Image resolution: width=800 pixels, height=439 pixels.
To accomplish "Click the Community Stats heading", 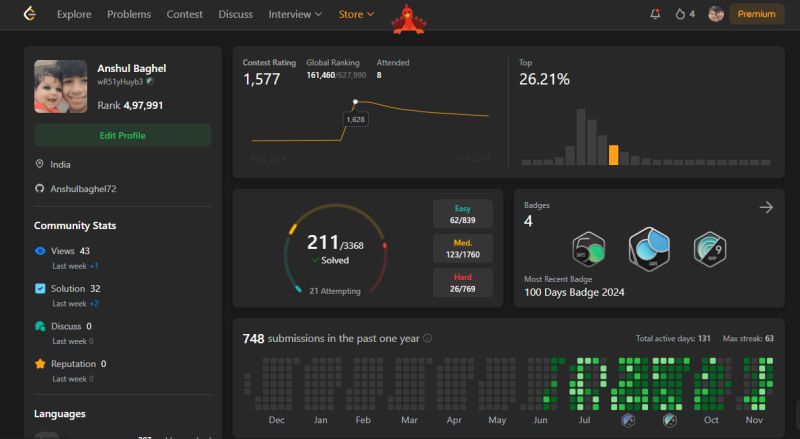I will coord(75,225).
